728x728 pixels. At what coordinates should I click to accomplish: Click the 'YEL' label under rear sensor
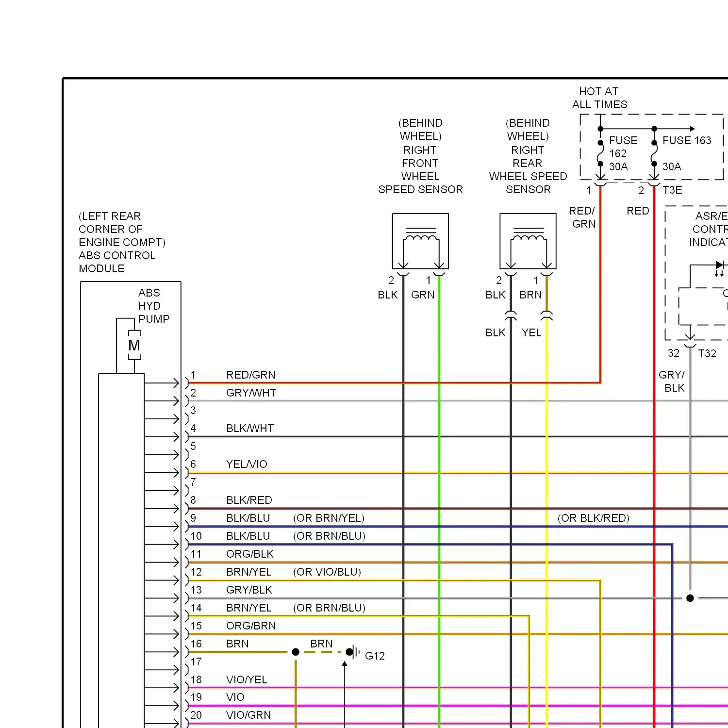click(x=531, y=332)
